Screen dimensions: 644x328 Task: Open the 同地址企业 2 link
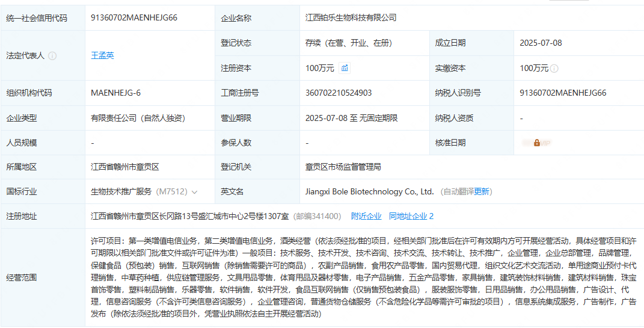tap(411, 216)
